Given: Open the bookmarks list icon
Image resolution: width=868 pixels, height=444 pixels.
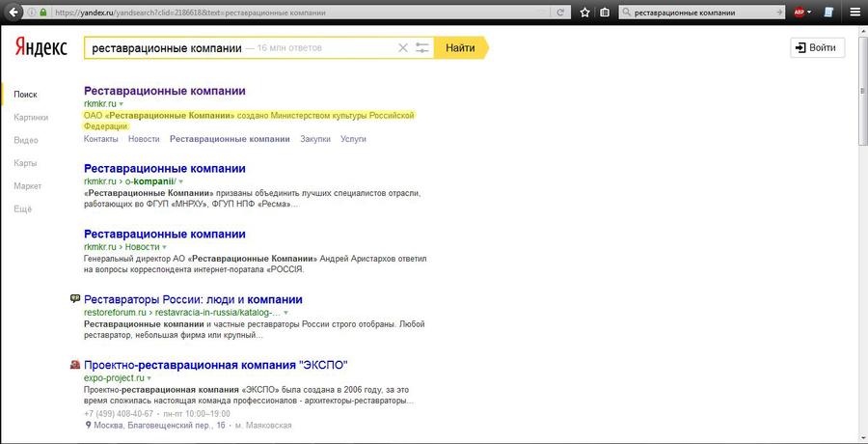Looking at the screenshot, I should point(605,13).
